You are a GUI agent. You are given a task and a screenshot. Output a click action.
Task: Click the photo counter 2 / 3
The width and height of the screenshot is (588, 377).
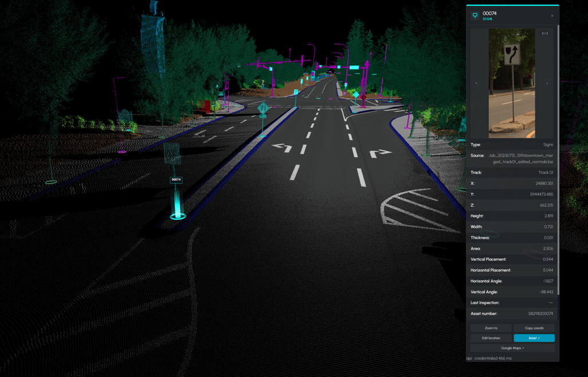545,33
